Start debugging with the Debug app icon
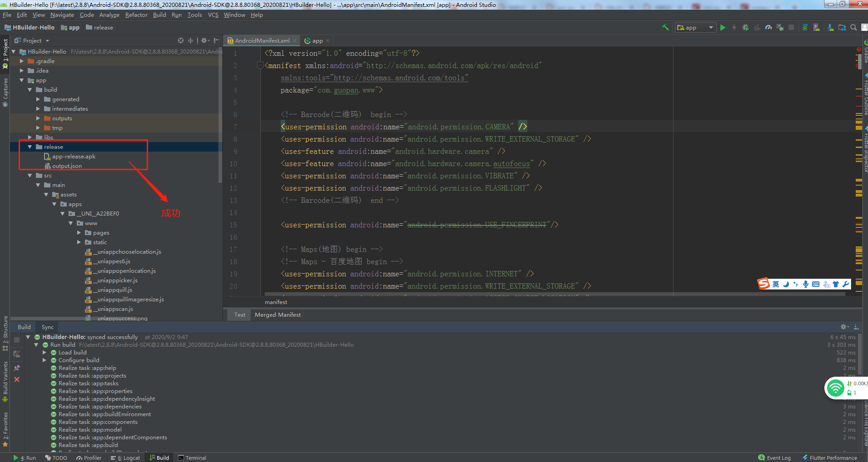Viewport: 868px width, 462px height. coord(745,28)
